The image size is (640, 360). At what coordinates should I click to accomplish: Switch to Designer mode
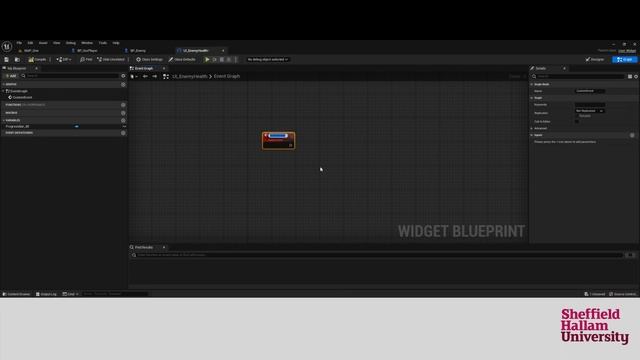pyautogui.click(x=595, y=60)
